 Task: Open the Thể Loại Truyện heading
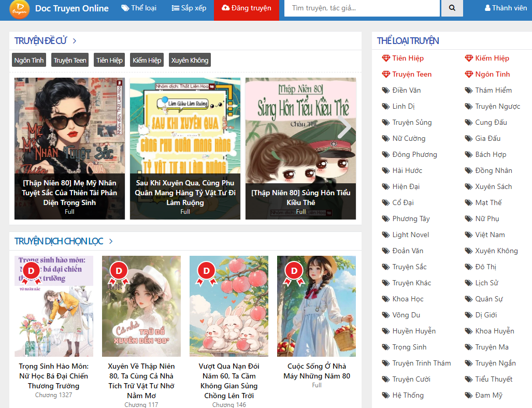tap(408, 41)
